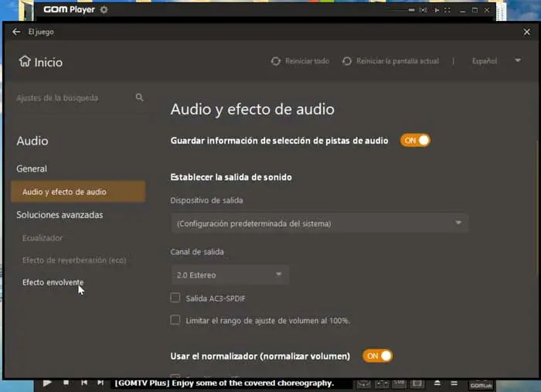The height and width of the screenshot is (392, 541).
Task: Stop playback in GOM Player control bar
Action: 66,383
